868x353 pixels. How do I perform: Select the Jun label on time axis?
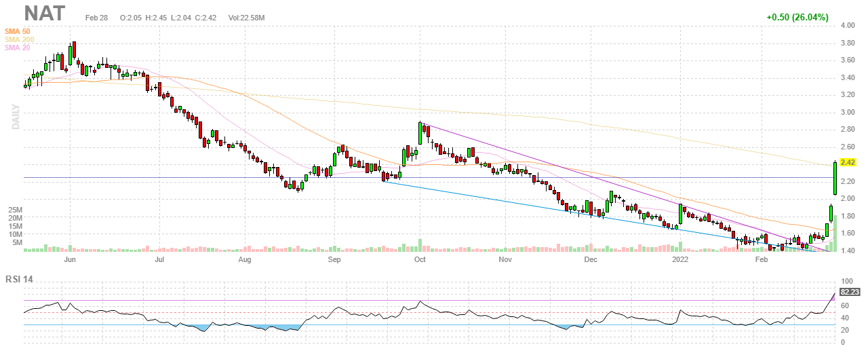click(x=69, y=259)
